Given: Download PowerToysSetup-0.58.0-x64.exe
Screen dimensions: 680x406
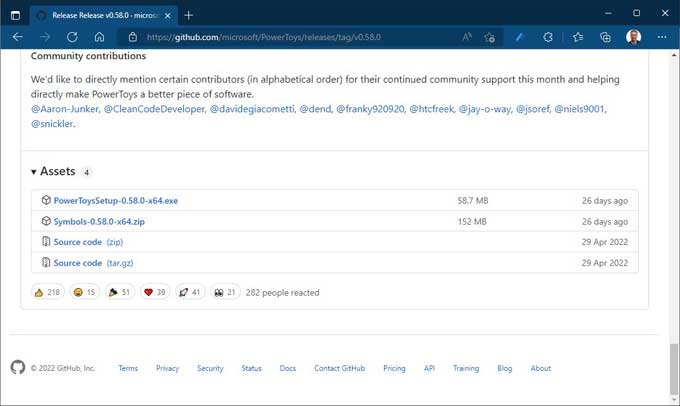Looking at the screenshot, I should 116,201.
